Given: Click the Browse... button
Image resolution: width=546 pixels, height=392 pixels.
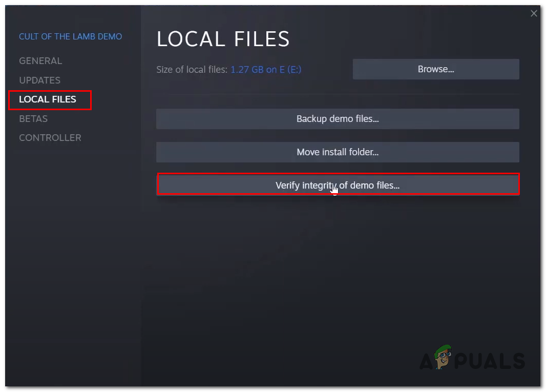Looking at the screenshot, I should 435,69.
